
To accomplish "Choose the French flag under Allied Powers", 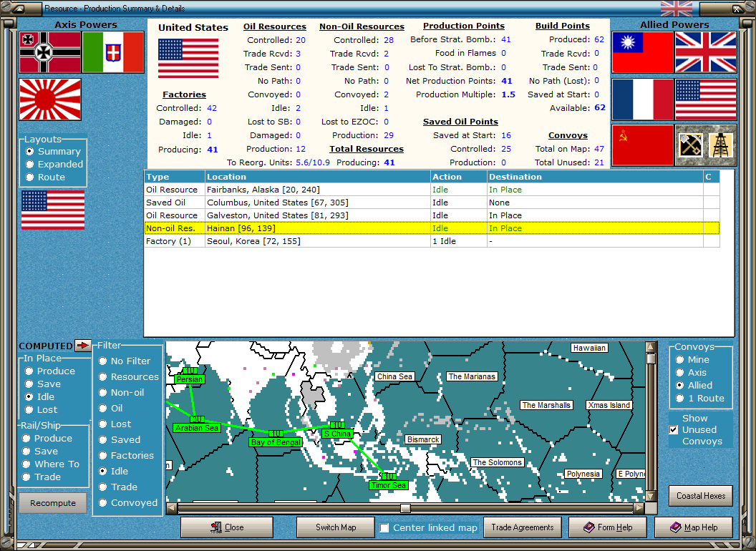I will pos(643,99).
